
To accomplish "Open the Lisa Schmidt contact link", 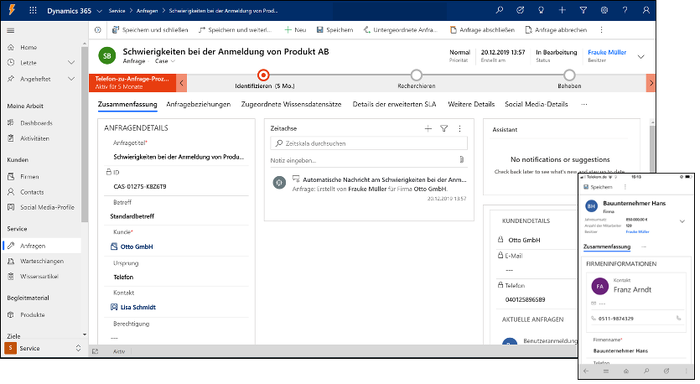I will [x=138, y=307].
